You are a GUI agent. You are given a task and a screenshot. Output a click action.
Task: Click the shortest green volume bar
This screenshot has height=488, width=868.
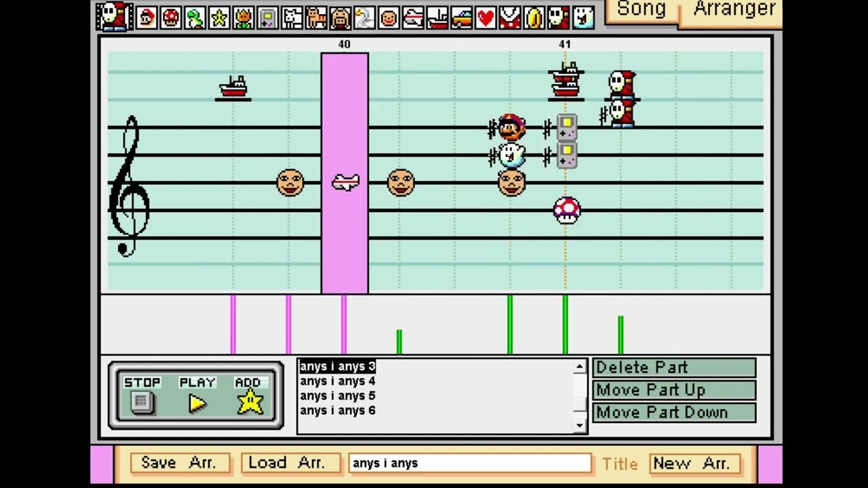pyautogui.click(x=399, y=342)
